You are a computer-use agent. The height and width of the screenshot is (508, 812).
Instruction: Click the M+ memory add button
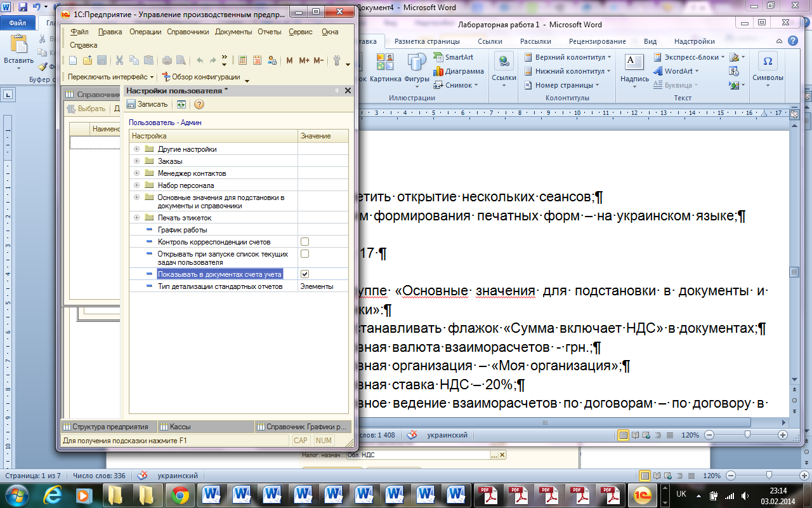click(x=304, y=61)
